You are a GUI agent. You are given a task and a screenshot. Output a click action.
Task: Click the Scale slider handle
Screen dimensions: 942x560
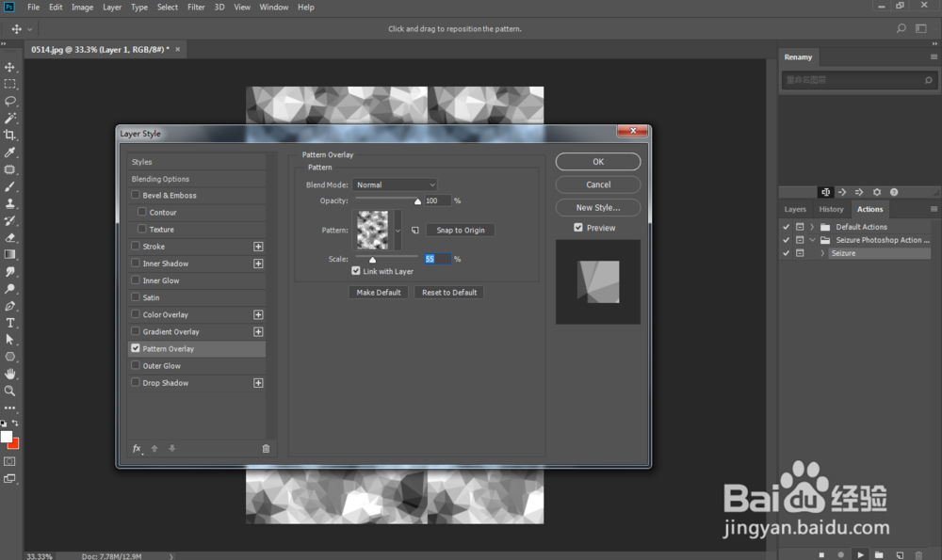372,260
